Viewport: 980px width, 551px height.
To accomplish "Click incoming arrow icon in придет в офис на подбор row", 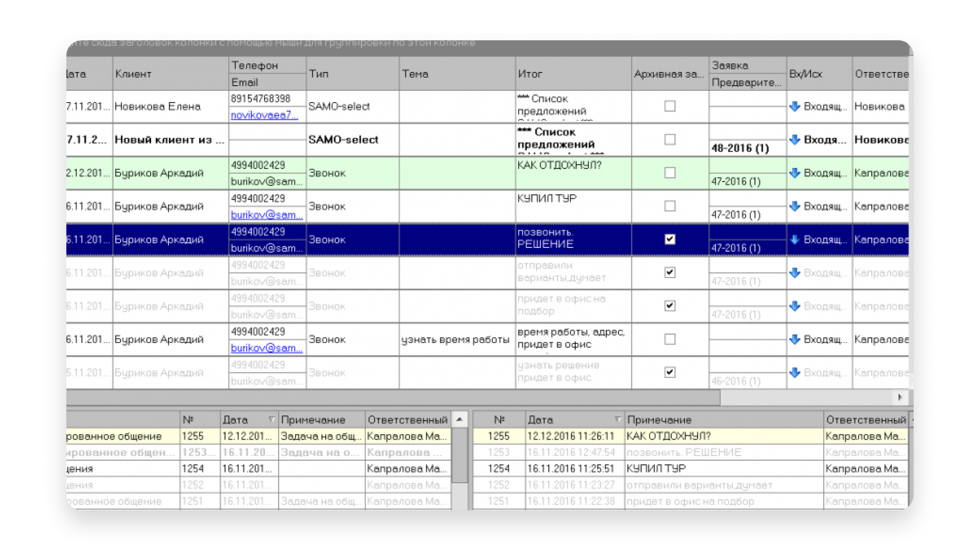I will pos(795,306).
